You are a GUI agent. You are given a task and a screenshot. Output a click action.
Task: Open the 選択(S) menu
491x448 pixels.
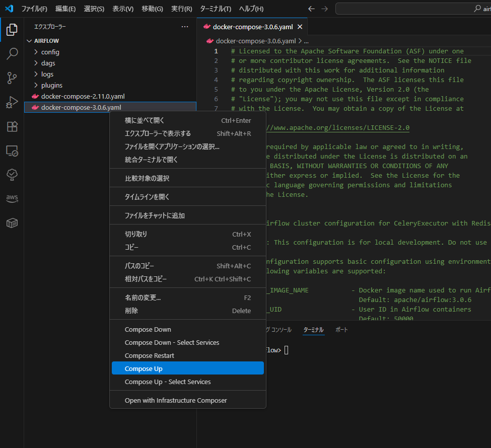click(94, 9)
